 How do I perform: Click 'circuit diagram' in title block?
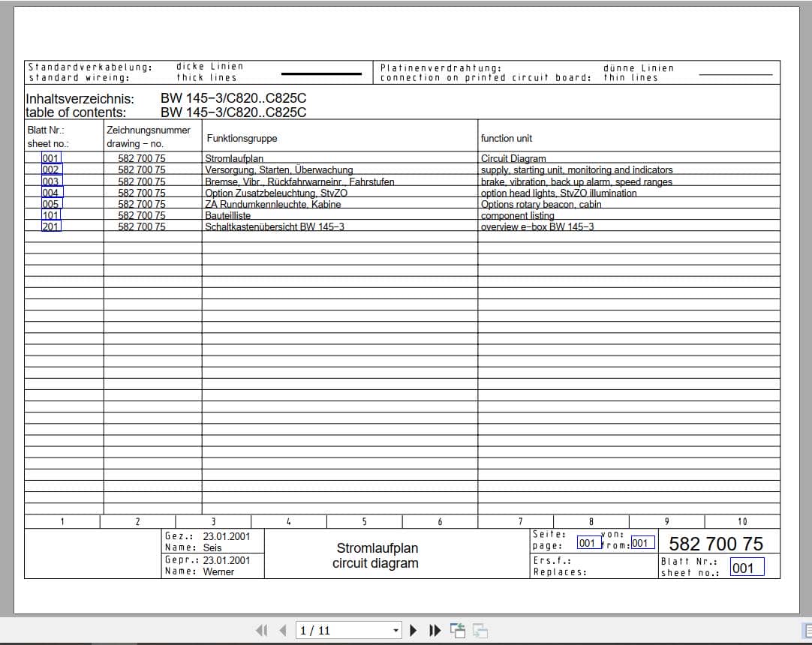pos(375,563)
